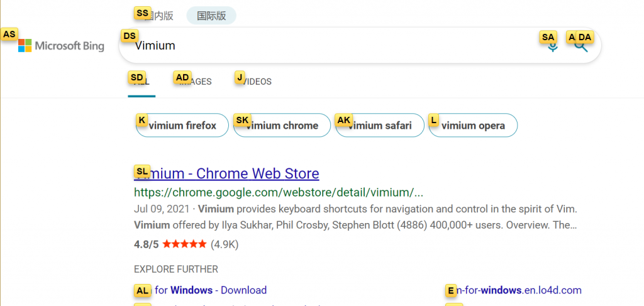Switch to the IMAGES tab
This screenshot has width=644, height=306.
pyautogui.click(x=195, y=82)
